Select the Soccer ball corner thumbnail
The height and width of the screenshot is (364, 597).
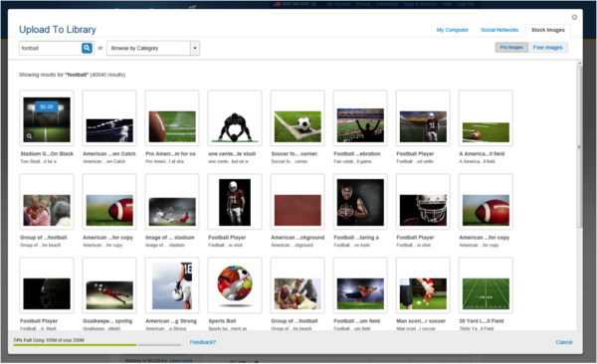(x=298, y=118)
